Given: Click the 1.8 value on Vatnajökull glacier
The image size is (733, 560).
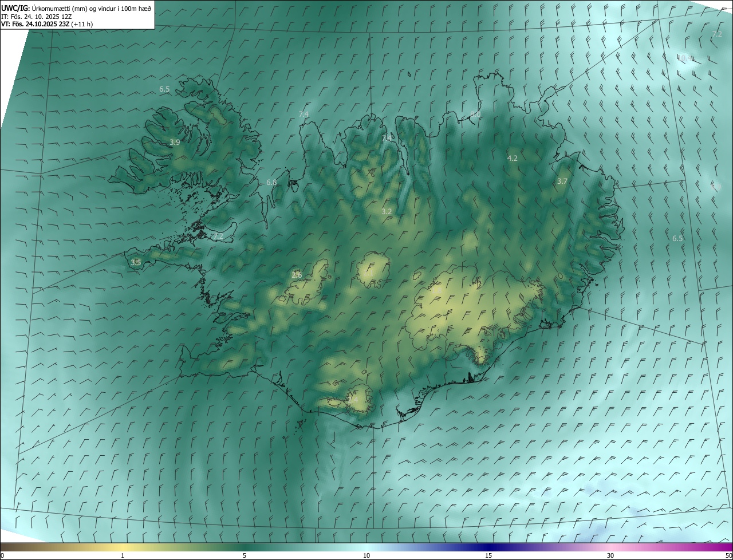Looking at the screenshot, I should [436, 290].
